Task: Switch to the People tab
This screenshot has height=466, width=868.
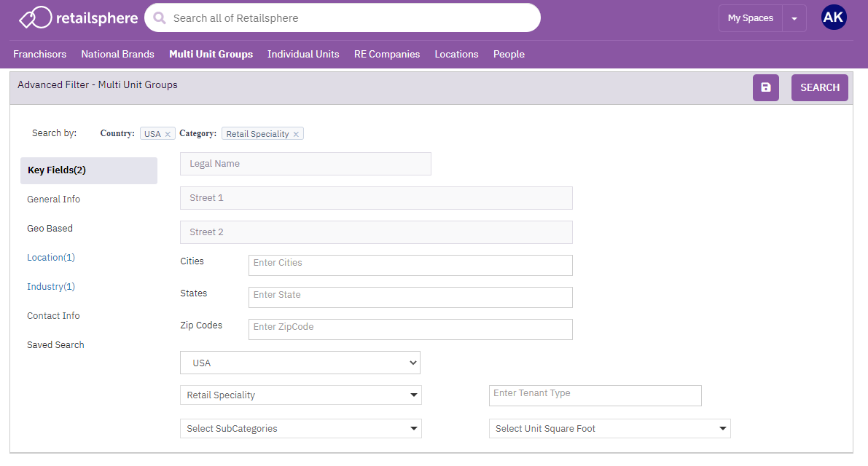Action: click(x=509, y=54)
